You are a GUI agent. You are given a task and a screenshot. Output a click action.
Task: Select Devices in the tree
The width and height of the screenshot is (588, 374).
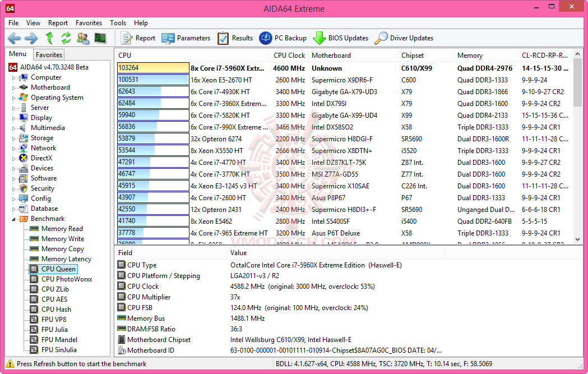point(42,168)
